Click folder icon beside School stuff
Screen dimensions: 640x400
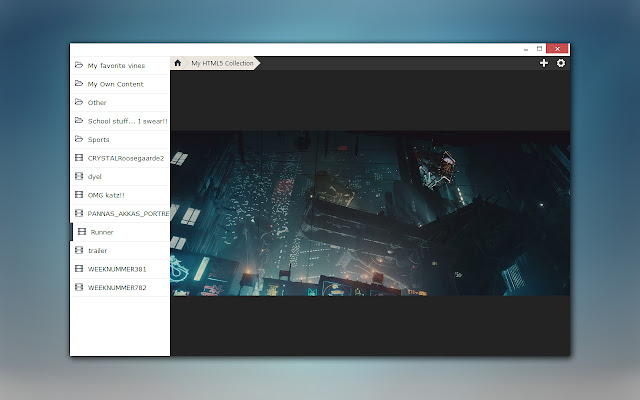point(79,120)
